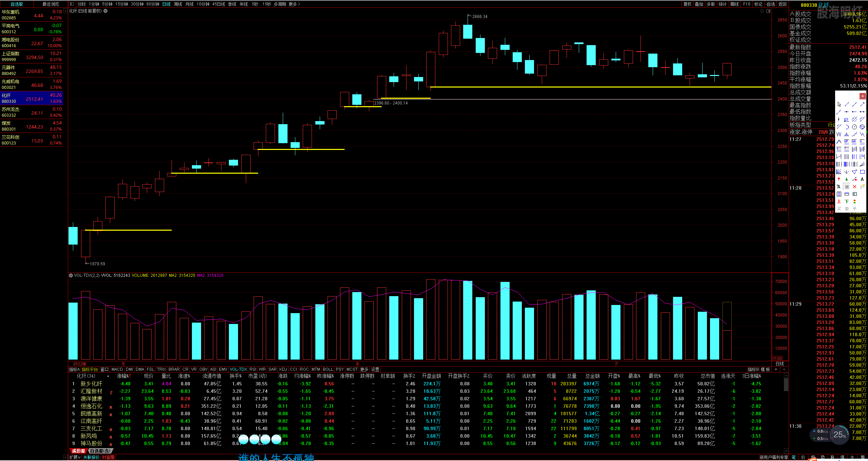Viewport: 868px width, 461px height.
Task: Select the GA line tool
Action: point(854,141)
